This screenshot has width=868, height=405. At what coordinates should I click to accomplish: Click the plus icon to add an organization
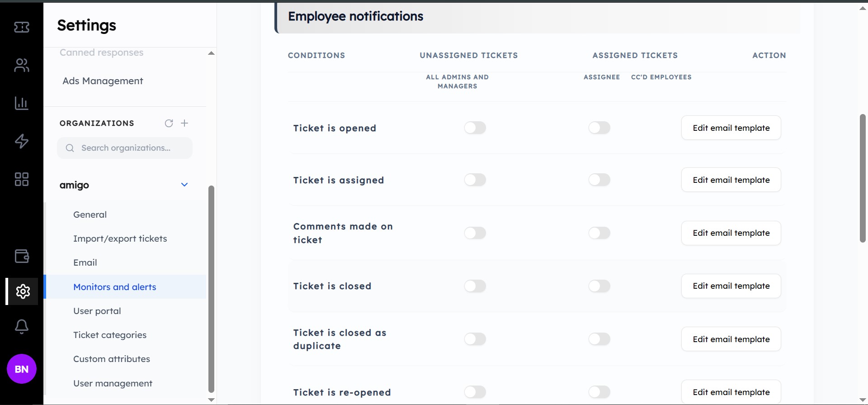click(x=184, y=123)
